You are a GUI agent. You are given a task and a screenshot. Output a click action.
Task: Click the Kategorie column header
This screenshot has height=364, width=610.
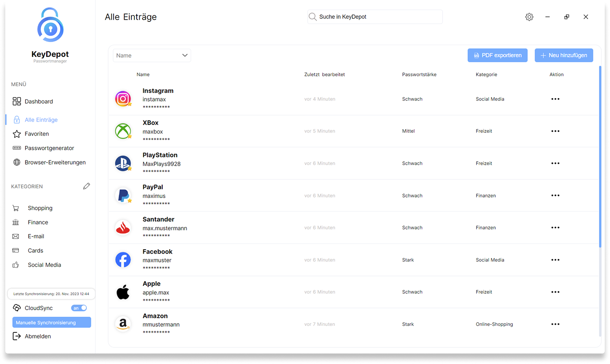pos(486,74)
